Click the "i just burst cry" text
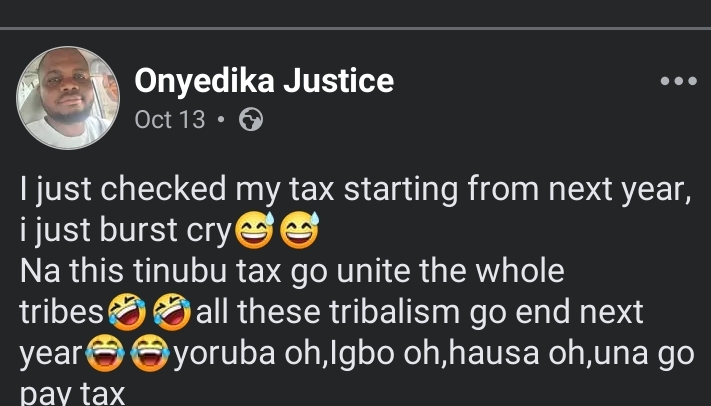 point(124,232)
